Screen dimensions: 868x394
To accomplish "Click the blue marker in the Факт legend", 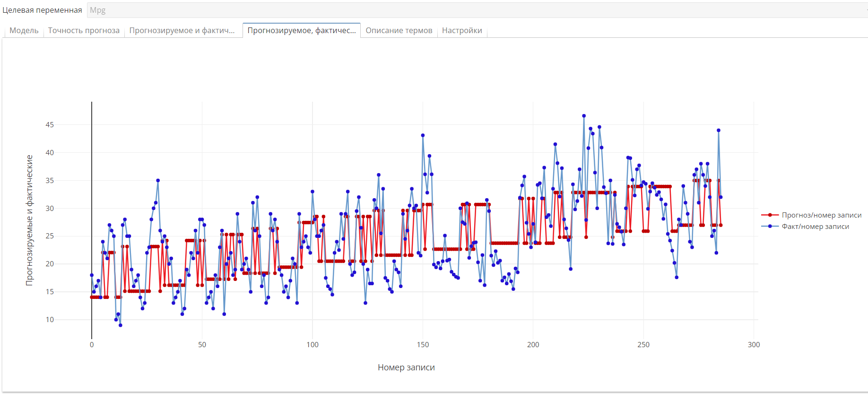I will pos(770,227).
